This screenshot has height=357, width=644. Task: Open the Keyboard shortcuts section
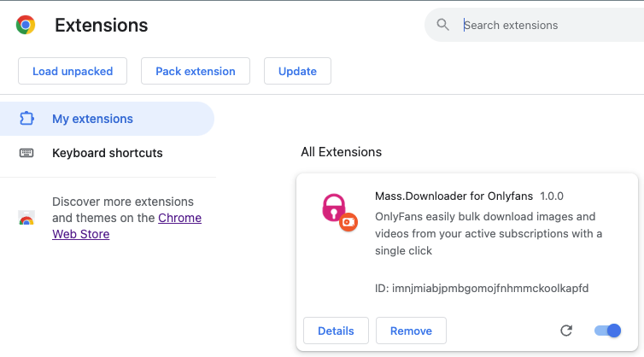coord(107,153)
